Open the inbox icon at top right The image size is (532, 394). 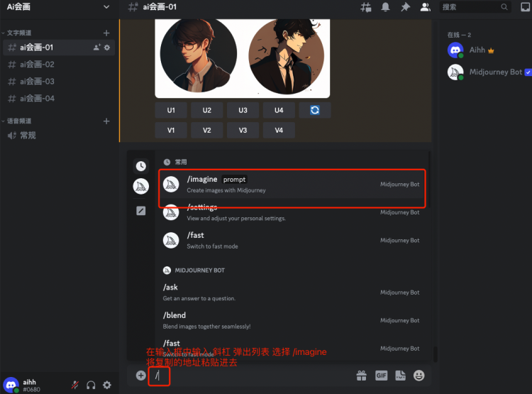pos(526,7)
